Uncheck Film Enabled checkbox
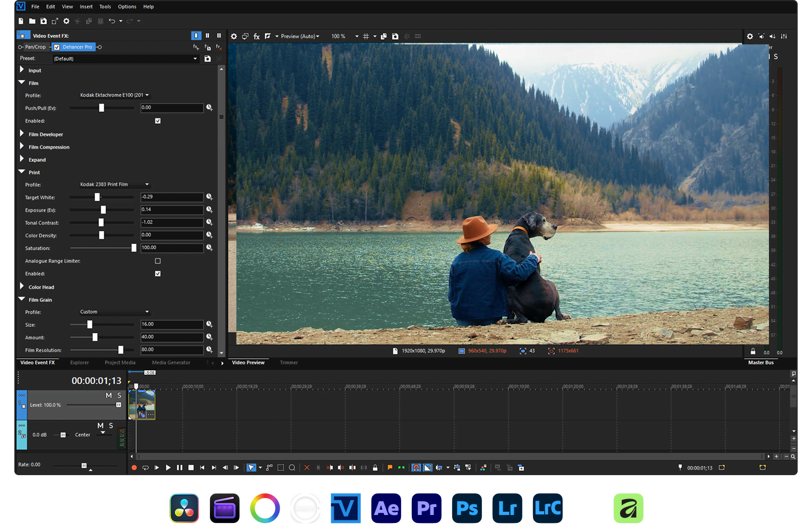 click(158, 121)
